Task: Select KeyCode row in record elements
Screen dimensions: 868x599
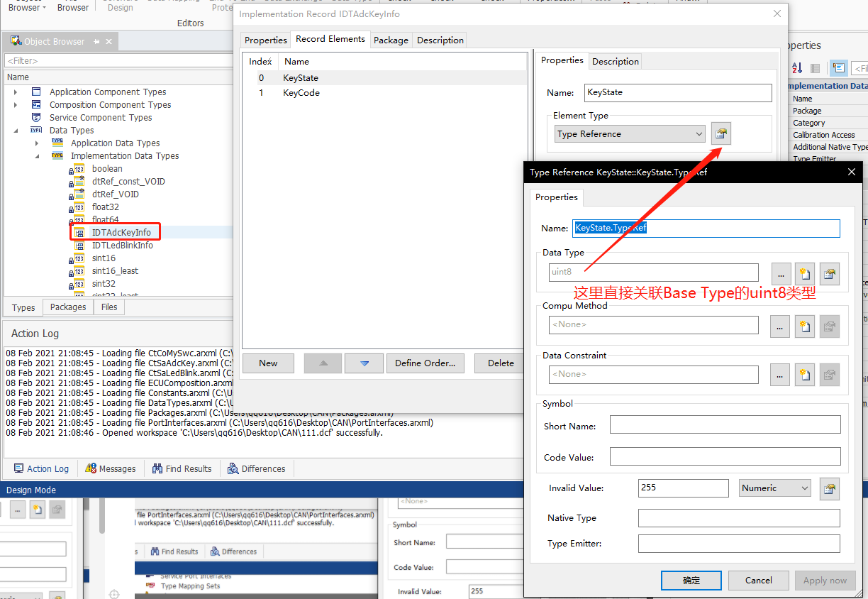Action: click(386, 93)
